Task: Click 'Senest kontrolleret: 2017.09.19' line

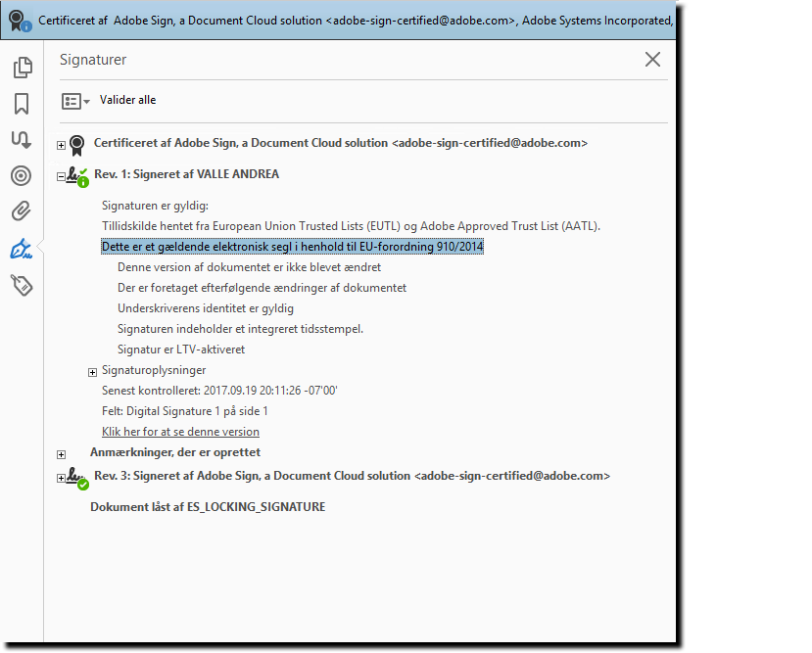Action: (219, 391)
